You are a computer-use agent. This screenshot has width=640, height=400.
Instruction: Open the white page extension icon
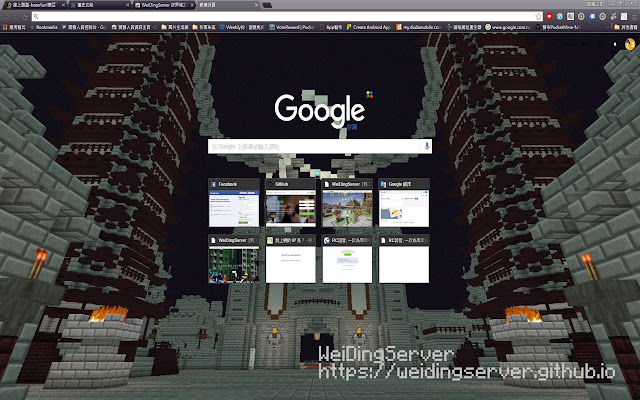click(x=624, y=17)
